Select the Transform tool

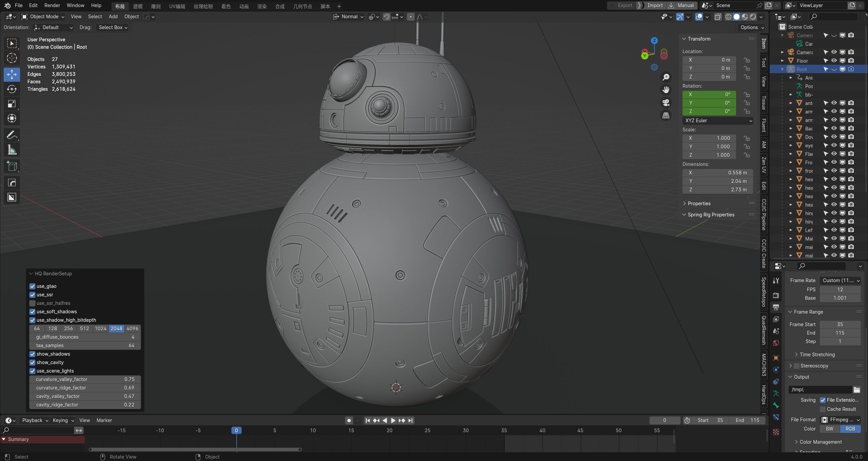coord(12,118)
